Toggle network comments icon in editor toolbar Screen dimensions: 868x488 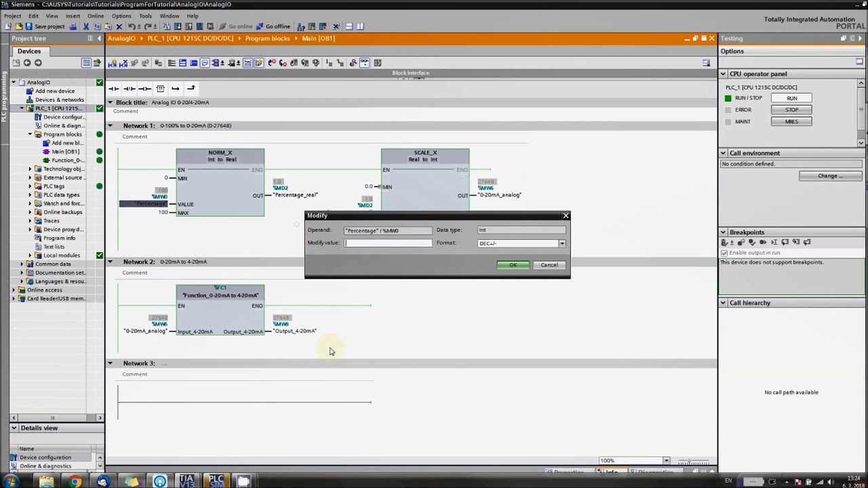(204, 63)
